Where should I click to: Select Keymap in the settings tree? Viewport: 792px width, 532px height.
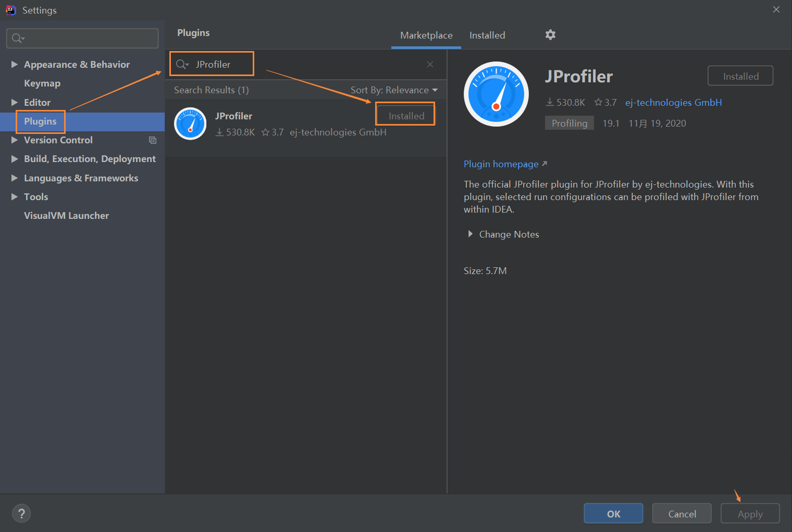point(42,83)
